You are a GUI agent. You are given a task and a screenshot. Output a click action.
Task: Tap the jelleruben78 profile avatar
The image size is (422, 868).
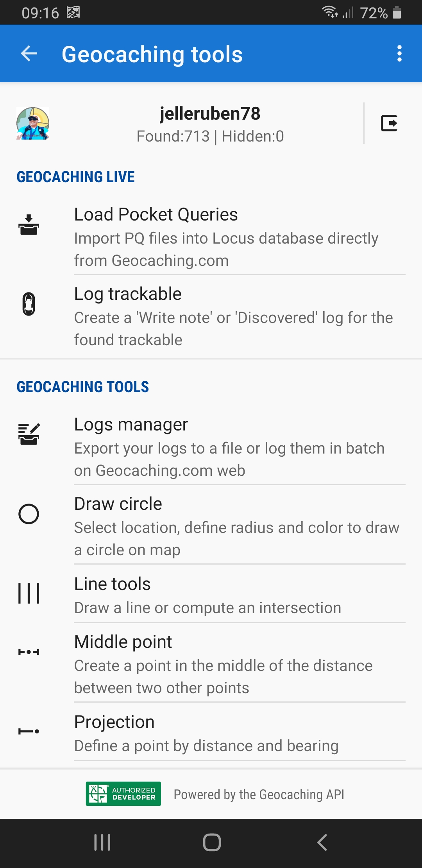pyautogui.click(x=33, y=124)
